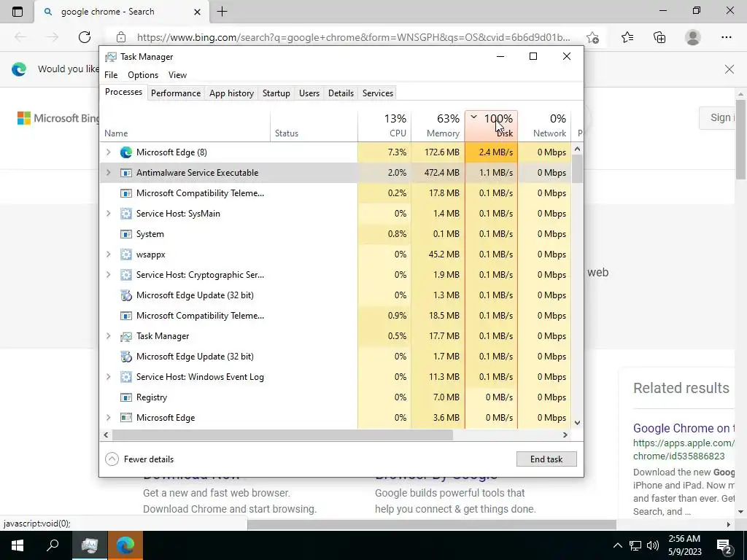Dismiss the Edge notification bar
Image resolution: width=747 pixels, height=560 pixels.
(729, 69)
